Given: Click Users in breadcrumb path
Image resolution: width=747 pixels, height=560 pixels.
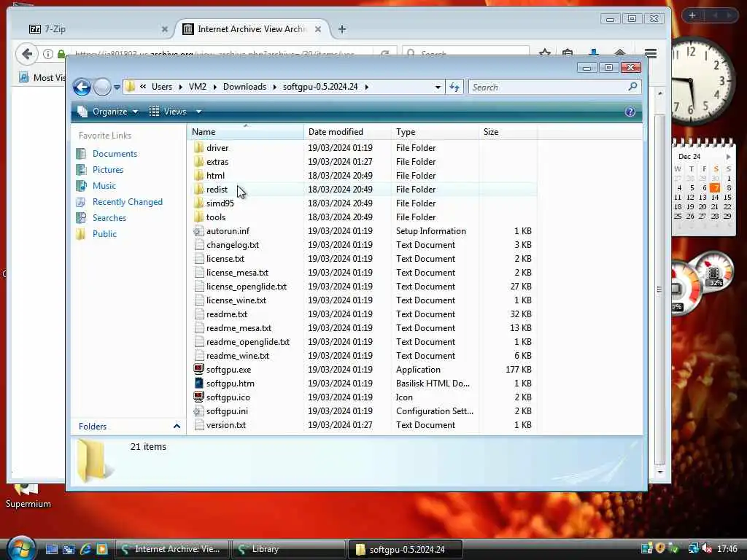Looking at the screenshot, I should [x=161, y=87].
